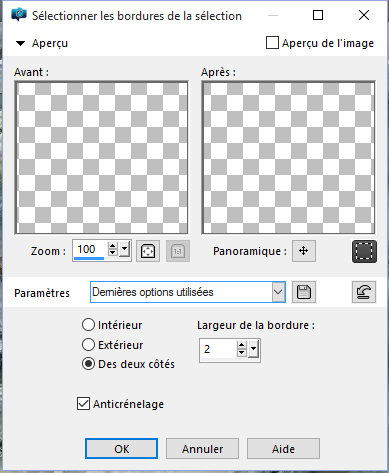The width and height of the screenshot is (389, 473).
Task: Click the Annuler button
Action: (x=202, y=449)
